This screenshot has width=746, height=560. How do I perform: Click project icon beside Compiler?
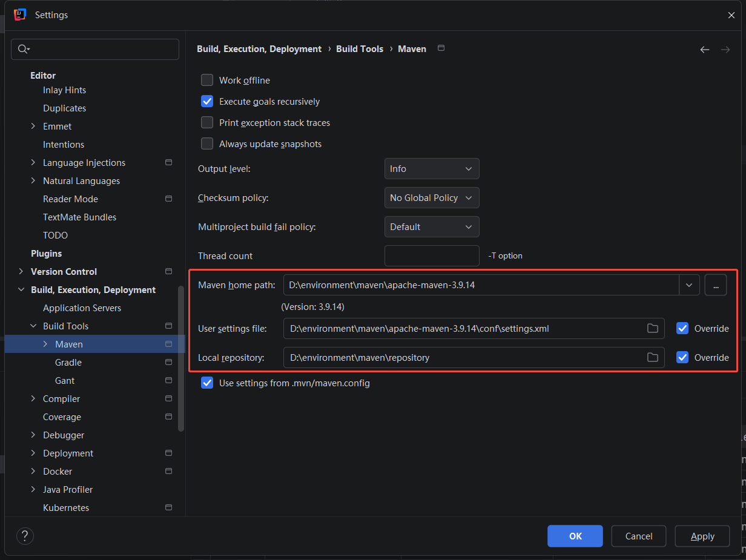point(169,398)
